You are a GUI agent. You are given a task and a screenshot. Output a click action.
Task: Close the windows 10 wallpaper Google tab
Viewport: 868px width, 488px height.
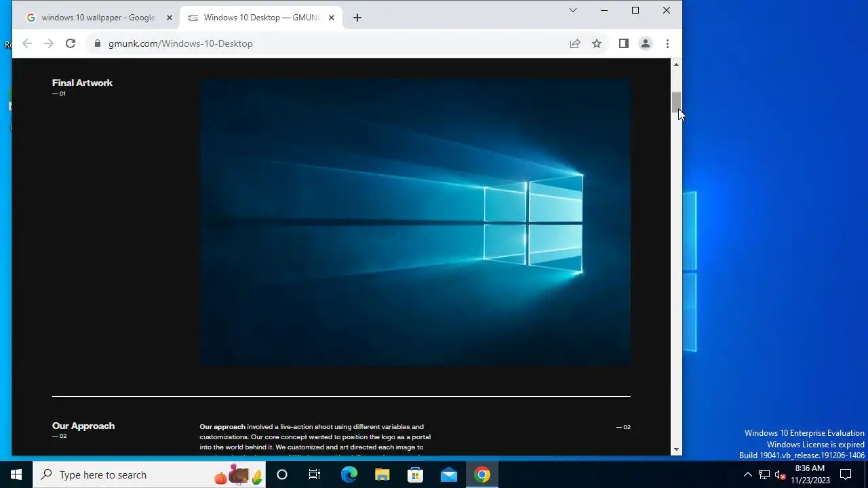click(170, 18)
